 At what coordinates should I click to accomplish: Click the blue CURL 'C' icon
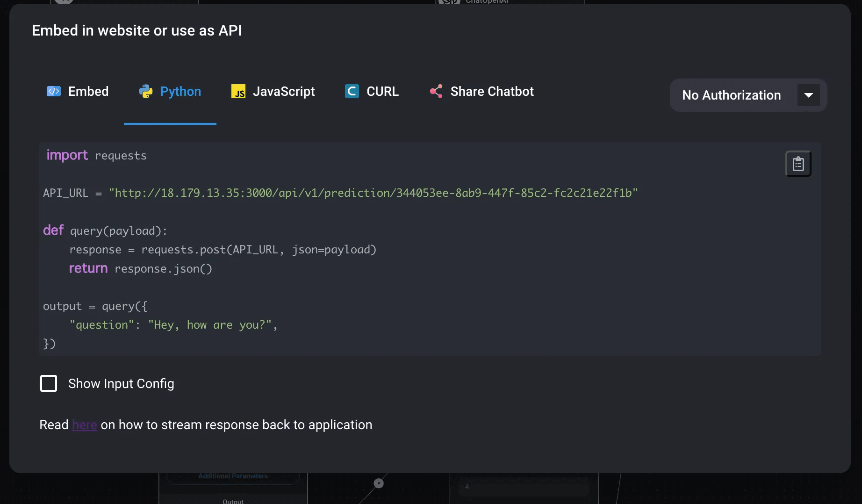(x=352, y=91)
